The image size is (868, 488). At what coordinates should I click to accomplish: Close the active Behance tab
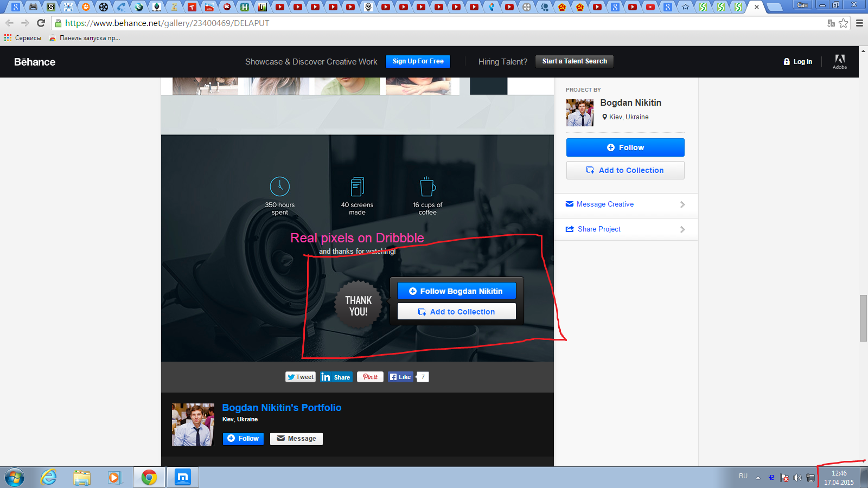coord(756,7)
